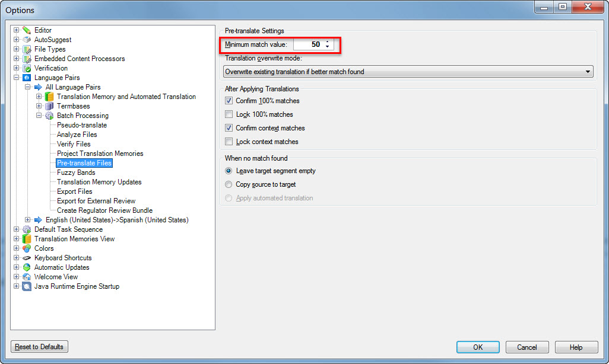
Task: Click the Help button
Action: pos(576,347)
